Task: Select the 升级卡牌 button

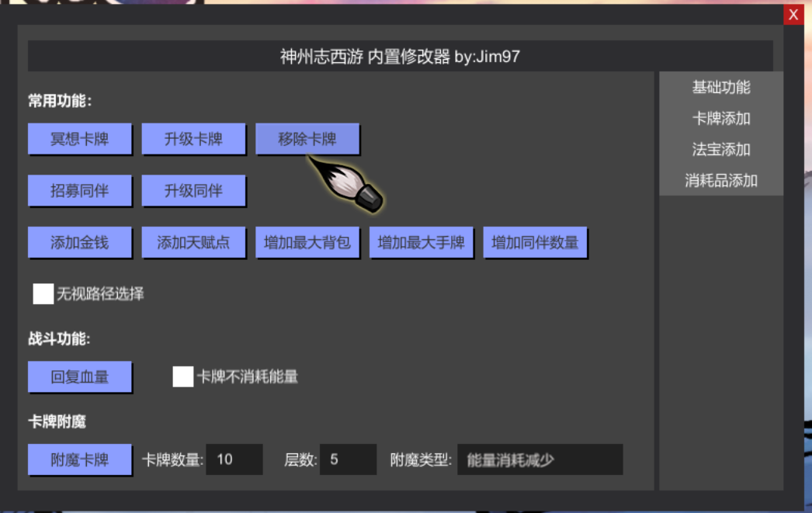Action: 193,139
